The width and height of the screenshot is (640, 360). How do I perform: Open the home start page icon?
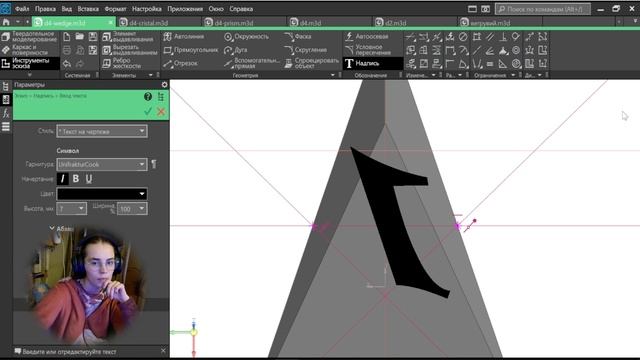(x=6, y=22)
